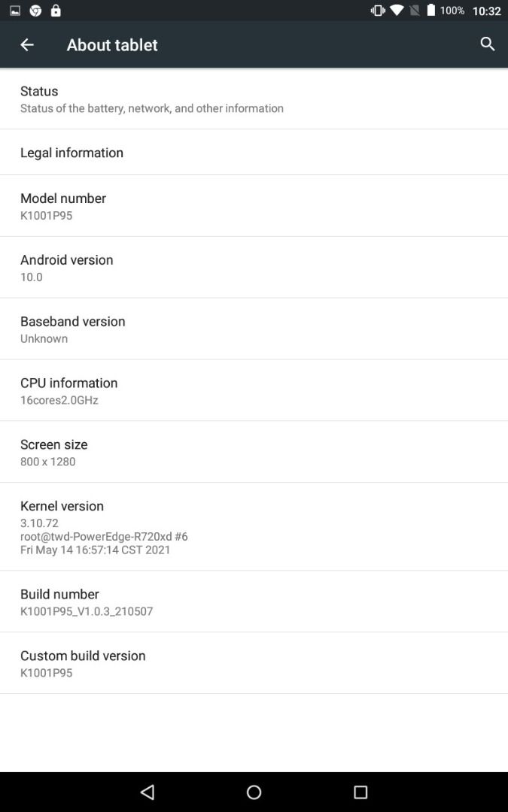This screenshot has width=508, height=812.
Task: Select the Kernel version row
Action: (x=254, y=526)
